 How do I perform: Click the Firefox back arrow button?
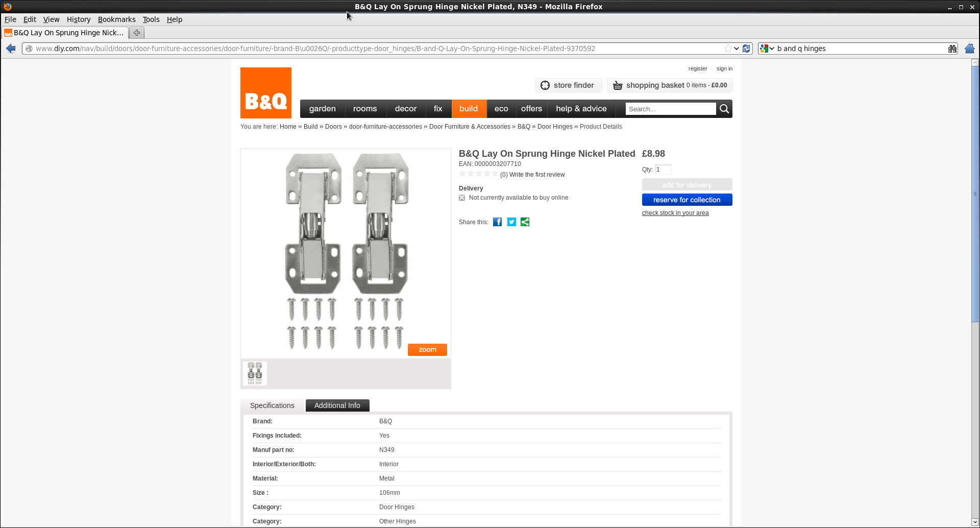tap(11, 49)
